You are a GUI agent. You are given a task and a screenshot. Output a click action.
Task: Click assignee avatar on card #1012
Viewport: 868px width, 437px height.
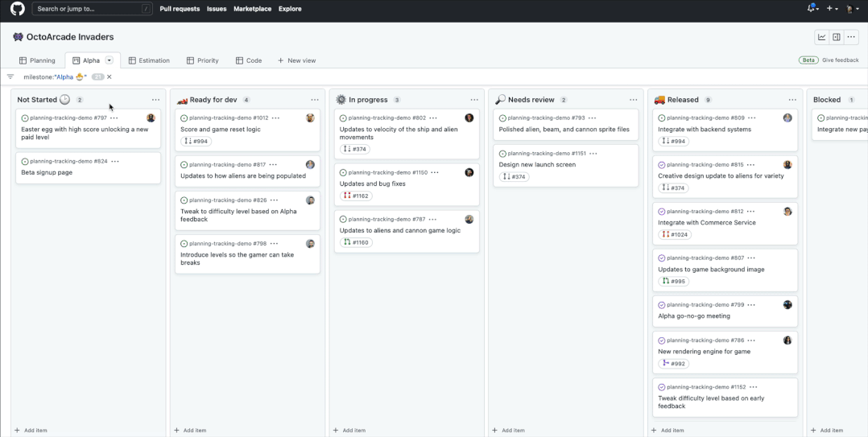[x=310, y=117]
